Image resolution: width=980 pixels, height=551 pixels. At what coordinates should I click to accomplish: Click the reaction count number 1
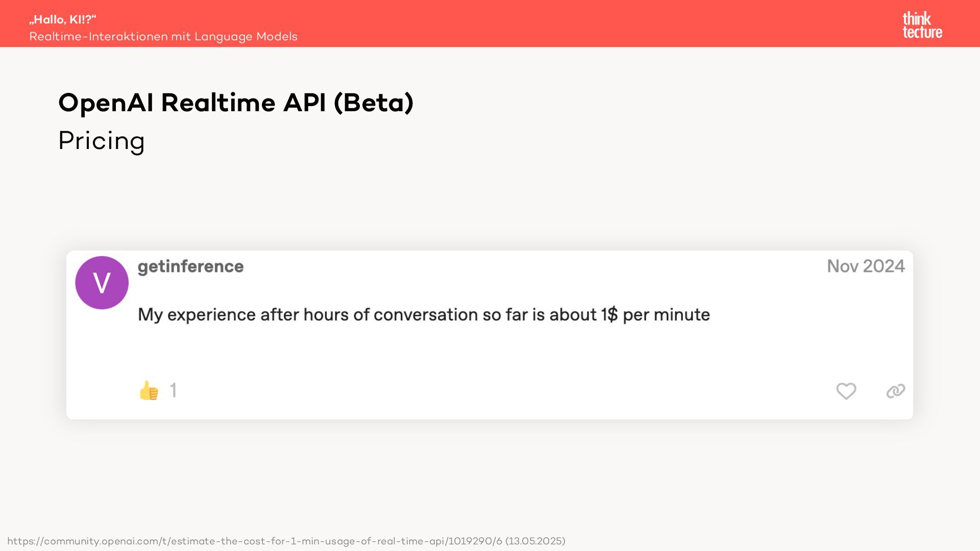coord(173,391)
